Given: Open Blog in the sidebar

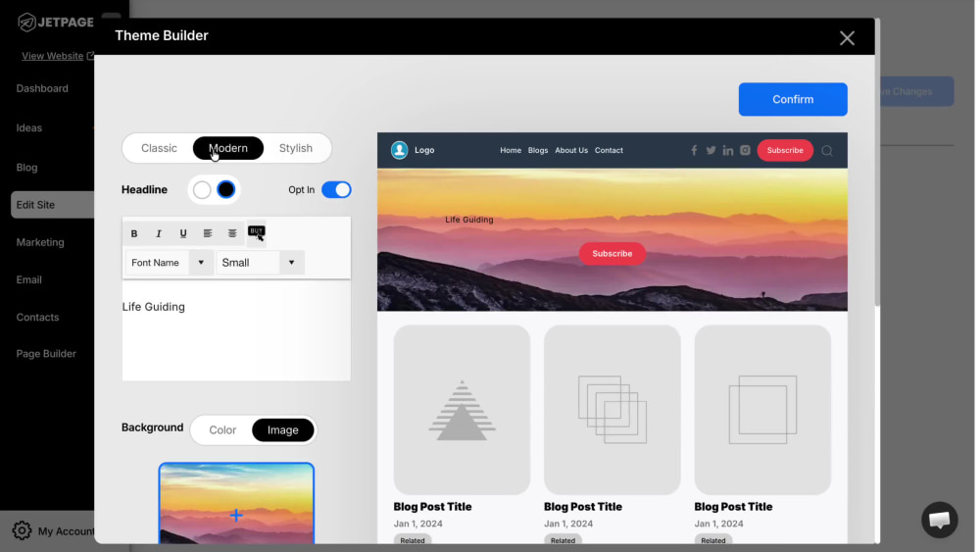Looking at the screenshot, I should pyautogui.click(x=26, y=168).
